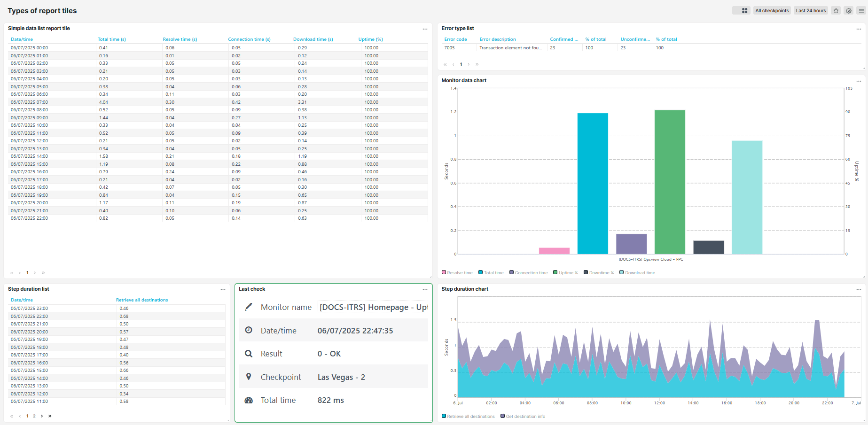
Task: Open options menu for Step duration list
Action: (x=223, y=289)
